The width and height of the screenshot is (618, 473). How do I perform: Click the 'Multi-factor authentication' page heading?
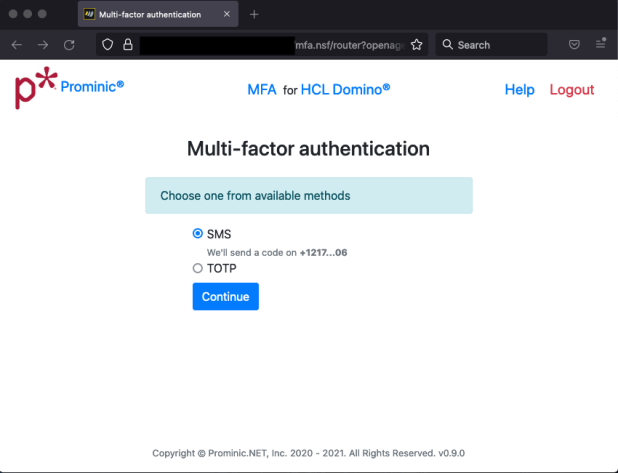click(x=308, y=149)
